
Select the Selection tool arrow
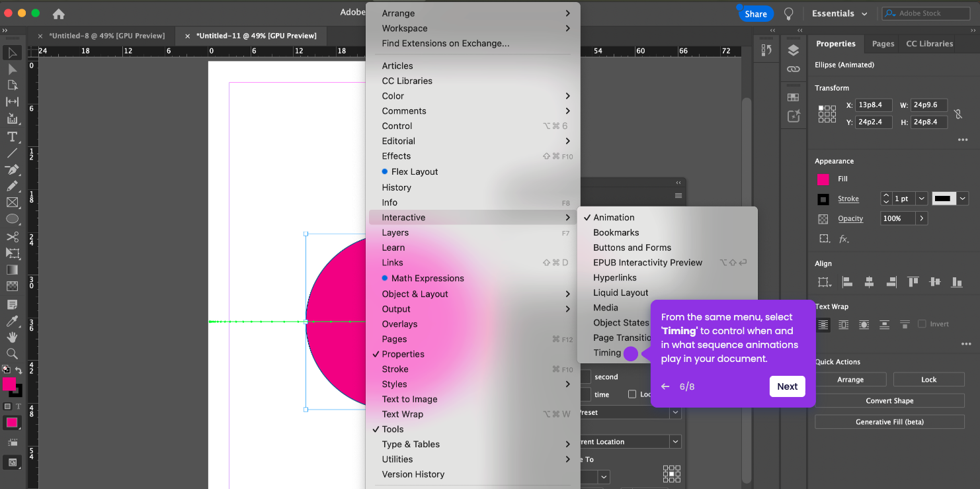(x=12, y=52)
